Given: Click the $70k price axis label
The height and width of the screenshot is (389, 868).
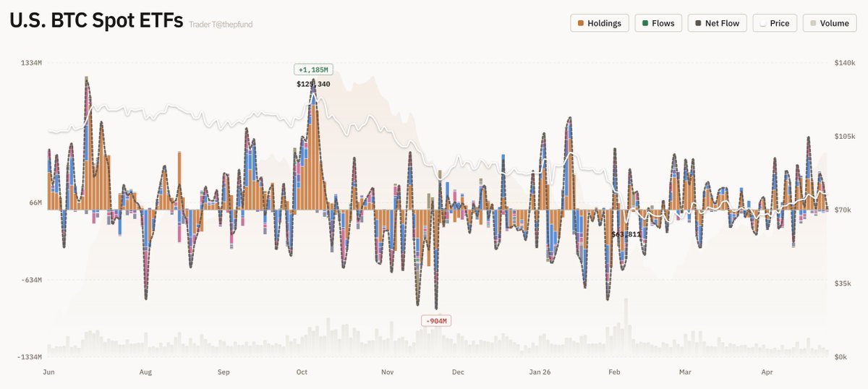Looking at the screenshot, I should tap(843, 210).
